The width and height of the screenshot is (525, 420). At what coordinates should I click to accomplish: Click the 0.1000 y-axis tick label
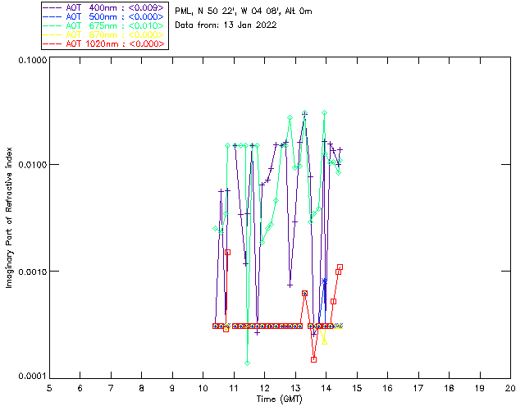click(32, 60)
